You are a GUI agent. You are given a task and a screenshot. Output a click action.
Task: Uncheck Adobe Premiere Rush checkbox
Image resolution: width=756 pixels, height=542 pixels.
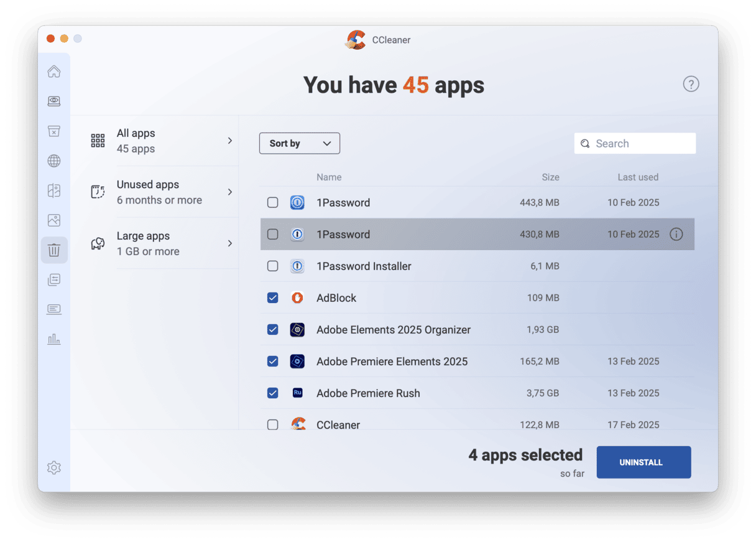pos(273,393)
